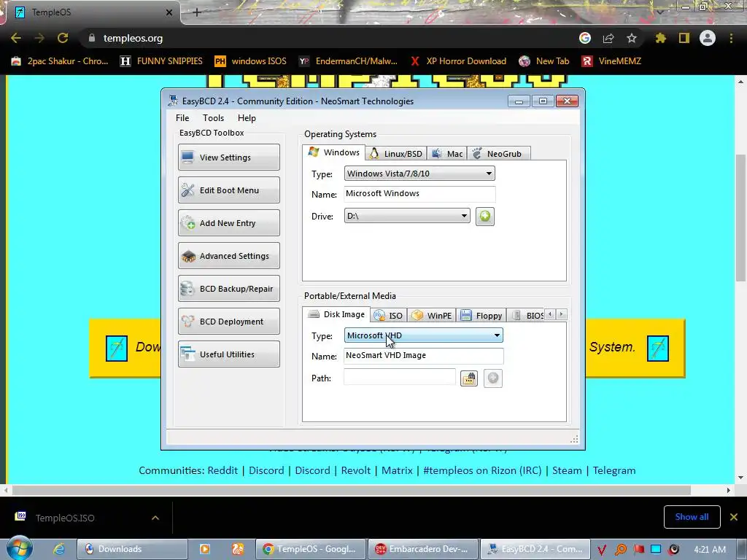Screen dimensions: 747x560
Task: Click Google icon in address bar
Action: pyautogui.click(x=585, y=38)
